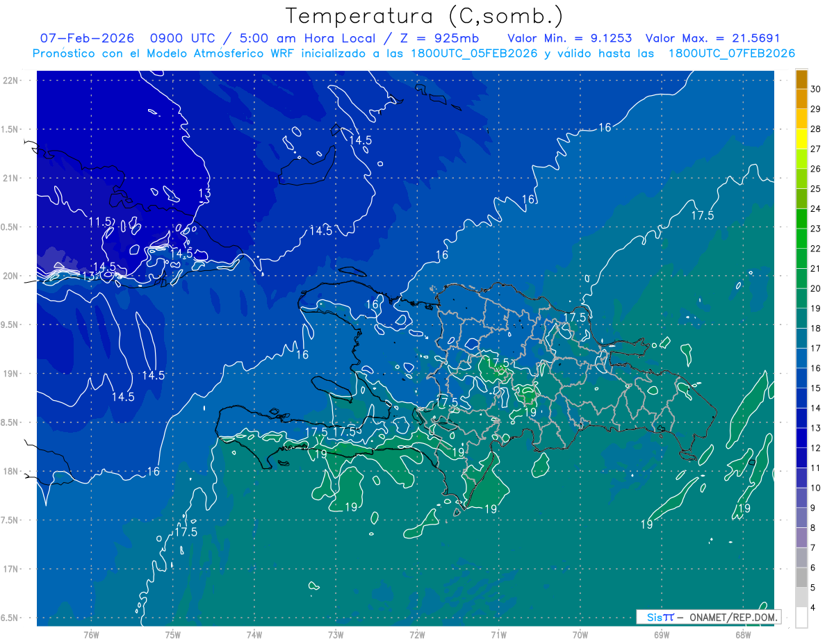The width and height of the screenshot is (834, 644).
Task: Click legend value '23' on the color scale
Action: pyautogui.click(x=815, y=229)
